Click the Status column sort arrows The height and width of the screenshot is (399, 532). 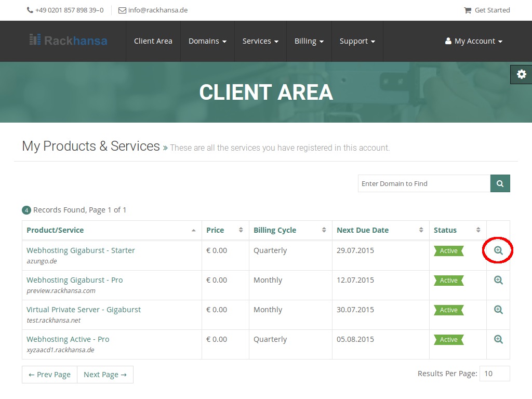478,230
